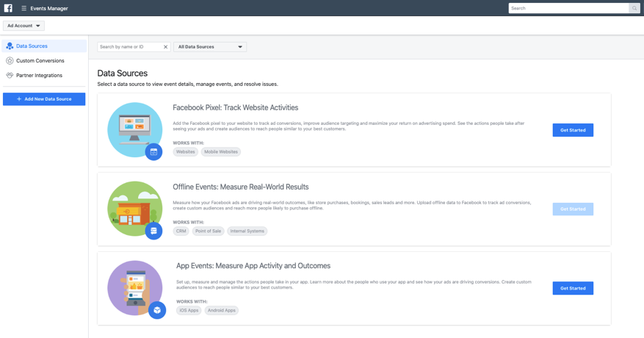The image size is (644, 338).
Task: Click Offline Events: Measure Real-World Results heading
Action: pos(241,187)
